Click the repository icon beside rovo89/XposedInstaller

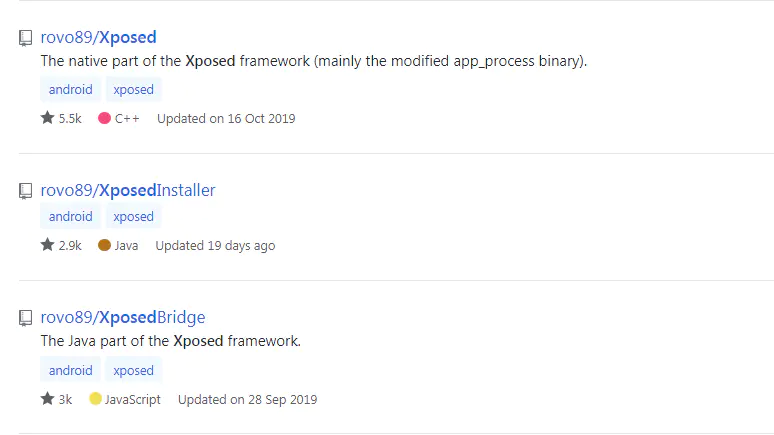pos(26,191)
